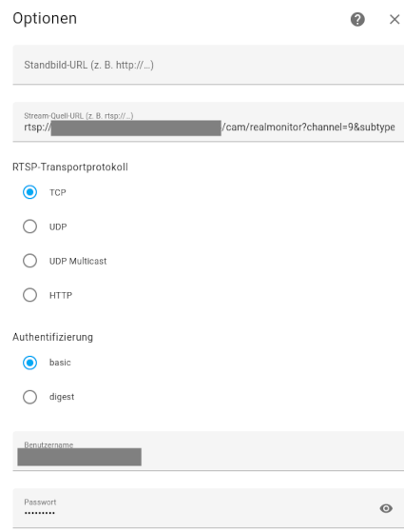
Task: Click the Benutzername input field
Action: pyautogui.click(x=208, y=451)
